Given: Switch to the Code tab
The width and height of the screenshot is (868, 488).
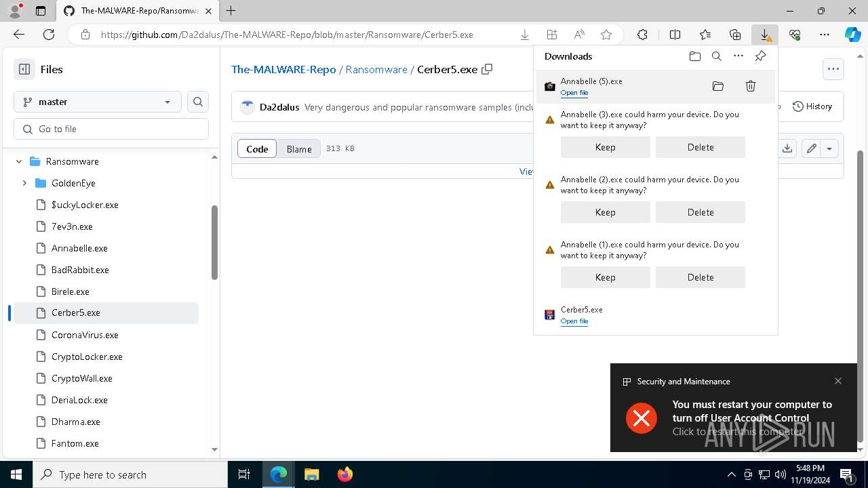Looking at the screenshot, I should pos(257,148).
